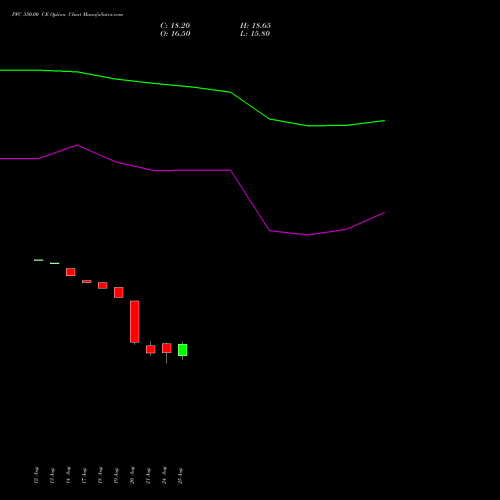This screenshot has width=500, height=500.
Task: Select the 12 Aug date label
Action: pos(36,475)
